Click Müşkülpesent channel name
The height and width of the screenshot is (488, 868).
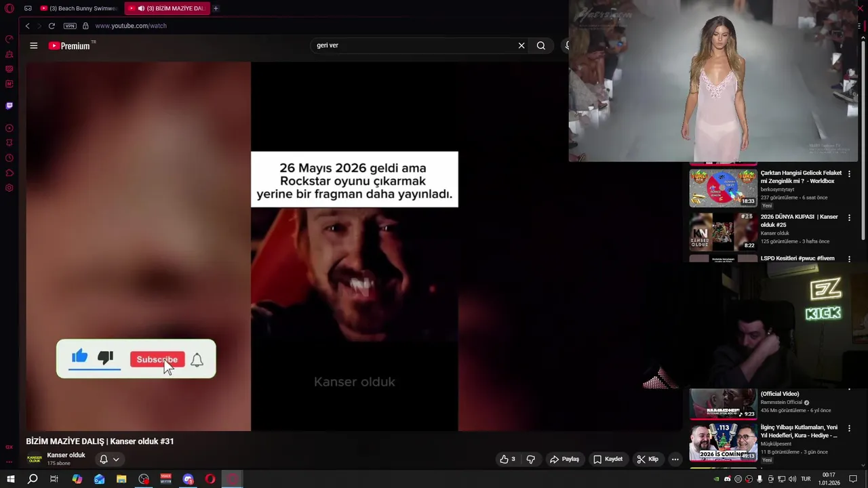[775, 444]
